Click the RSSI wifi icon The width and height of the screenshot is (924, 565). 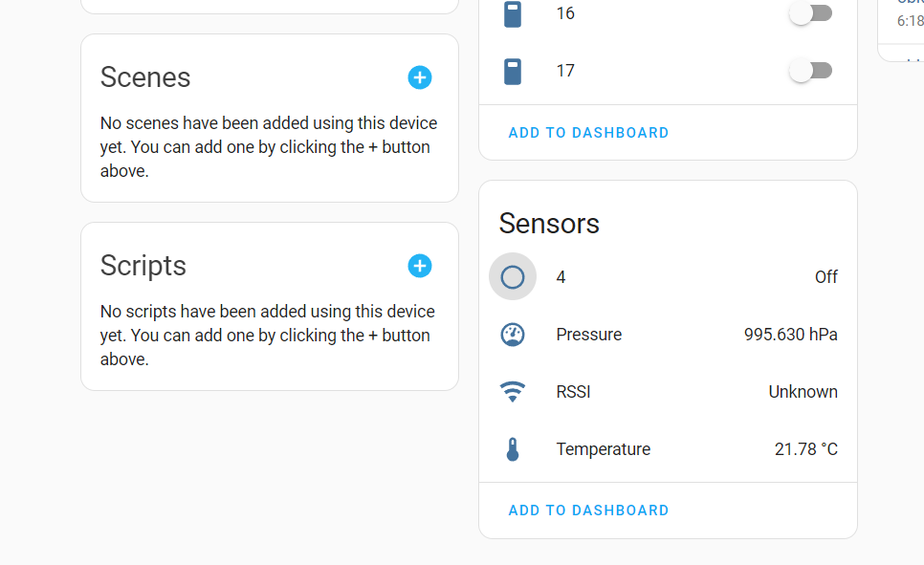point(513,392)
